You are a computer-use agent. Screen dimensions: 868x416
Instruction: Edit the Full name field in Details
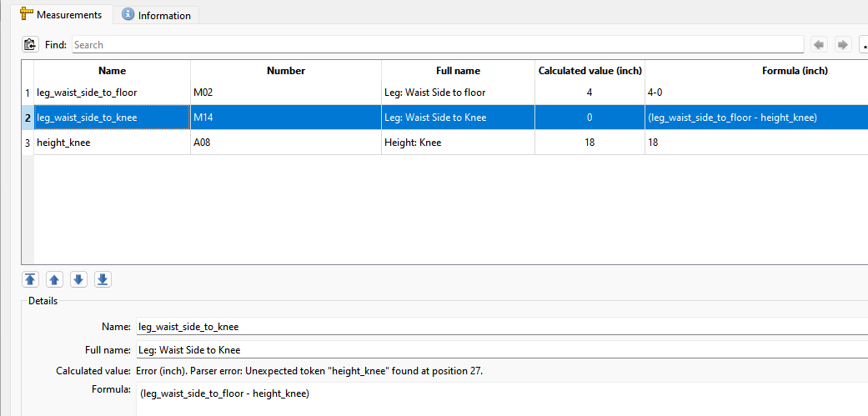coord(500,349)
